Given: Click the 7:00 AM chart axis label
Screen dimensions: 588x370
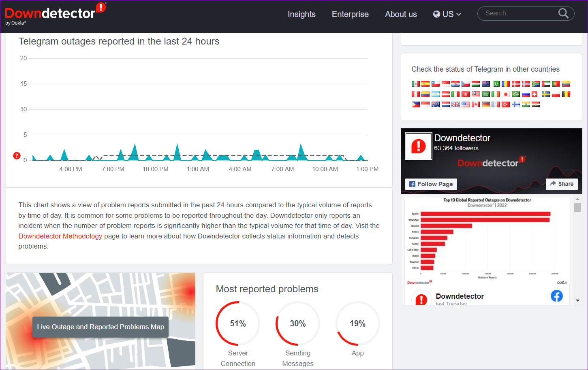Looking at the screenshot, I should point(282,169).
